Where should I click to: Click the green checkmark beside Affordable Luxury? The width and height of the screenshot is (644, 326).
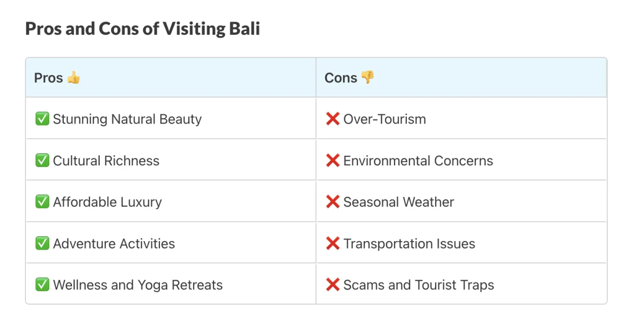(x=42, y=202)
